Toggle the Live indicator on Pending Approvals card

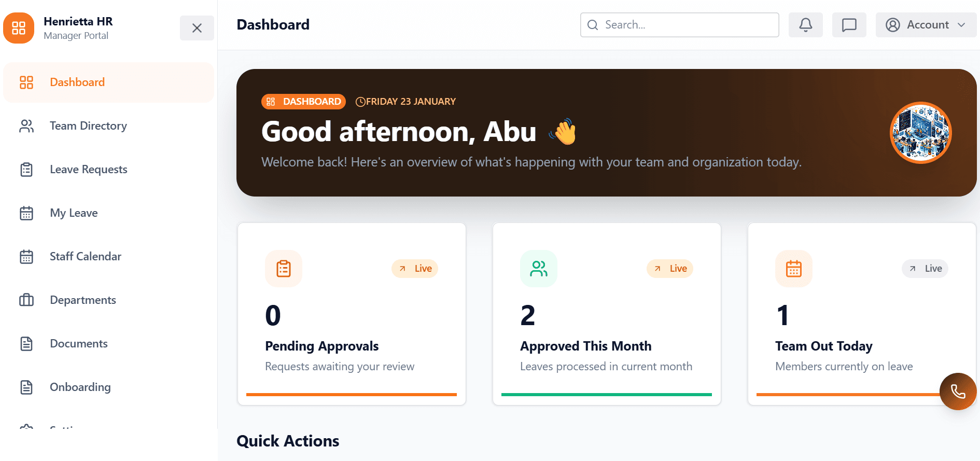[x=415, y=268]
